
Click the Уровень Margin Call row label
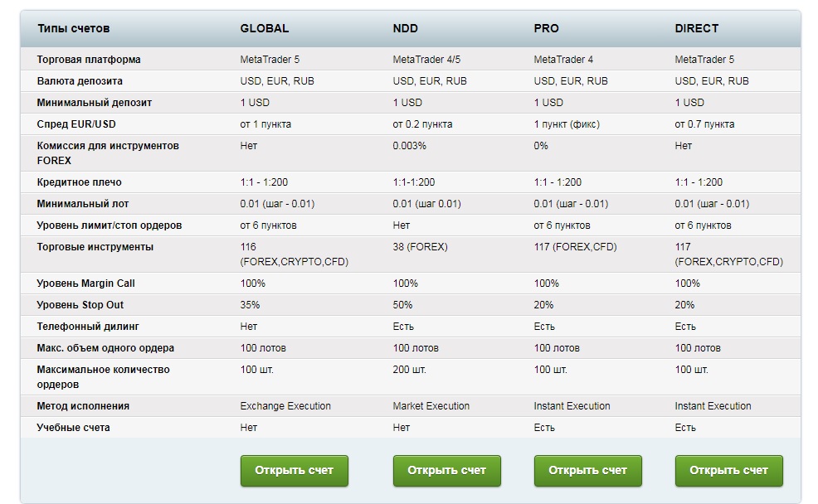pos(85,283)
